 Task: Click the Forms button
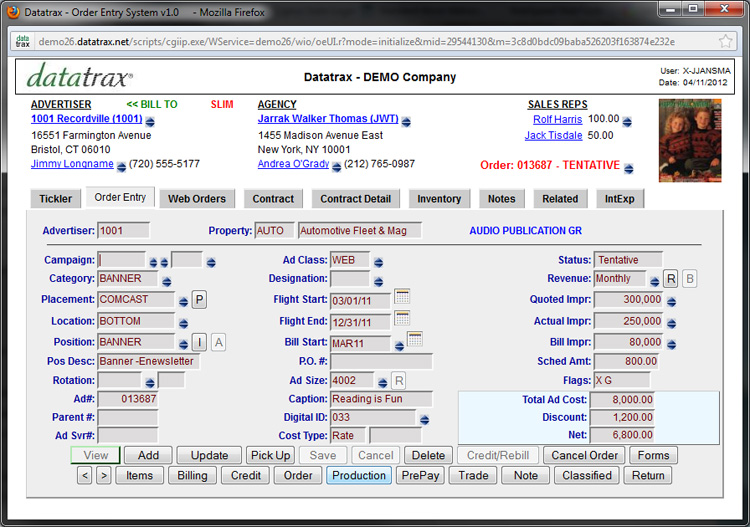pos(653,455)
